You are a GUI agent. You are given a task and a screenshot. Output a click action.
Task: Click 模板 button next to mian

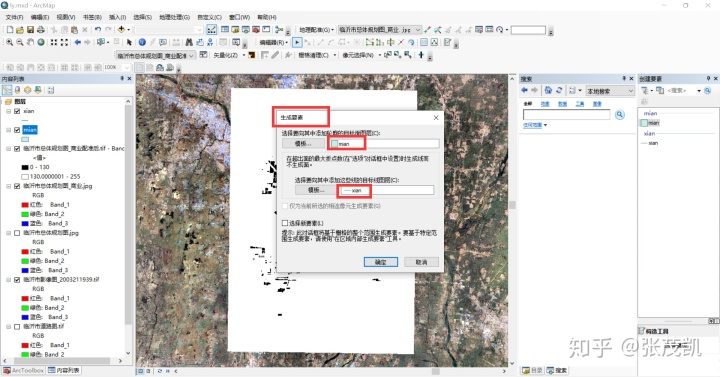click(303, 144)
